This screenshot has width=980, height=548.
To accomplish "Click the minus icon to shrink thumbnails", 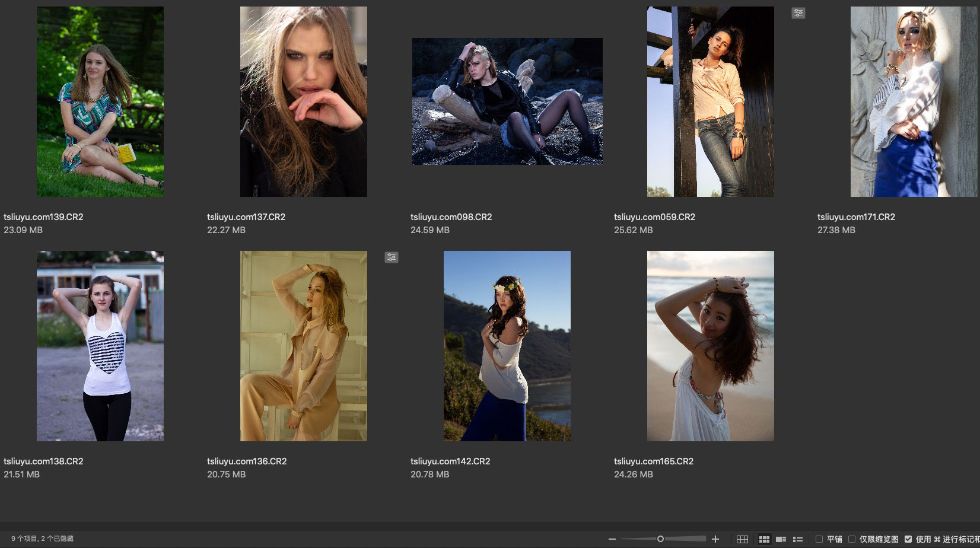I will pos(612,539).
